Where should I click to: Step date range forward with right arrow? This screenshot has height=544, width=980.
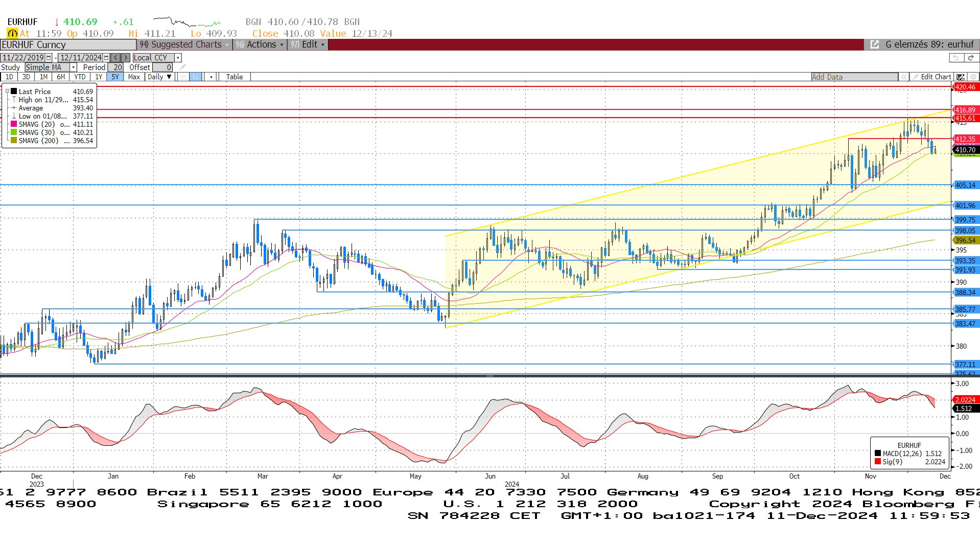point(125,58)
